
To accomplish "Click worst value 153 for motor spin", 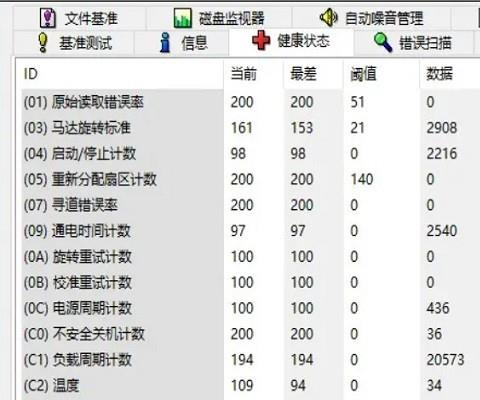I will pyautogui.click(x=302, y=128).
